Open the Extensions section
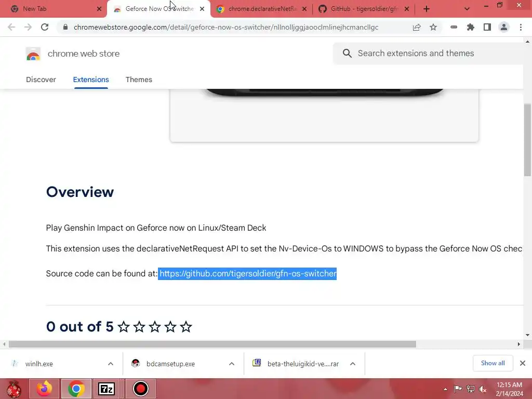532x399 pixels. tap(91, 79)
